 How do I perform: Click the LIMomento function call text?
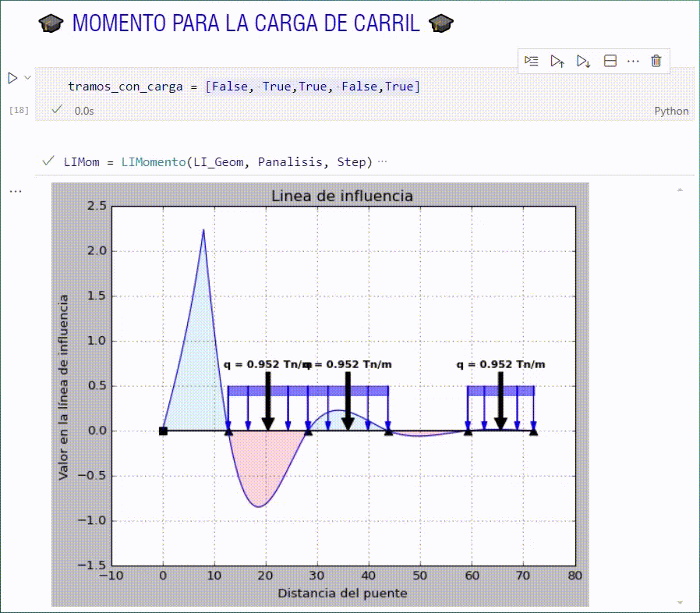coord(154,162)
